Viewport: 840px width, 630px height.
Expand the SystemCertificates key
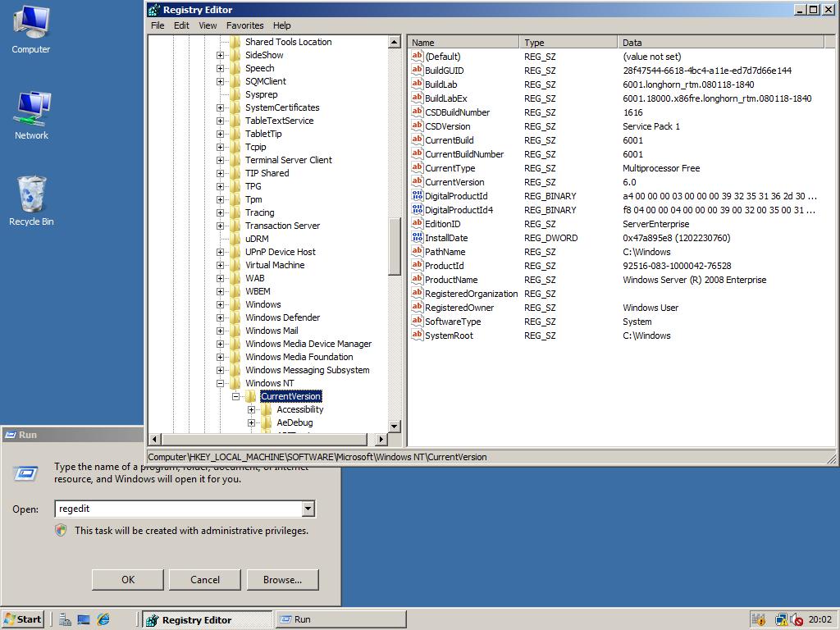coord(220,107)
